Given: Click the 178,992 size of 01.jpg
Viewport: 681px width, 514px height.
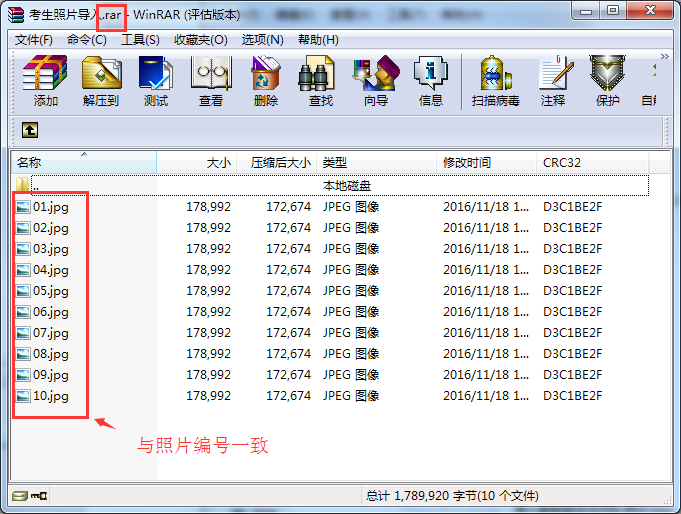Looking at the screenshot, I should pos(208,207).
